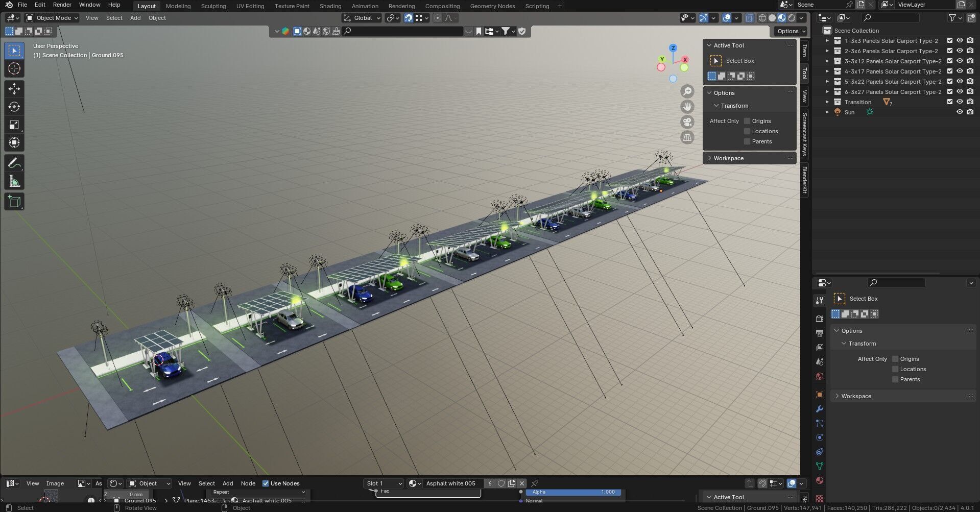980x512 pixels.
Task: Open the Render properties tab
Action: pos(820,319)
